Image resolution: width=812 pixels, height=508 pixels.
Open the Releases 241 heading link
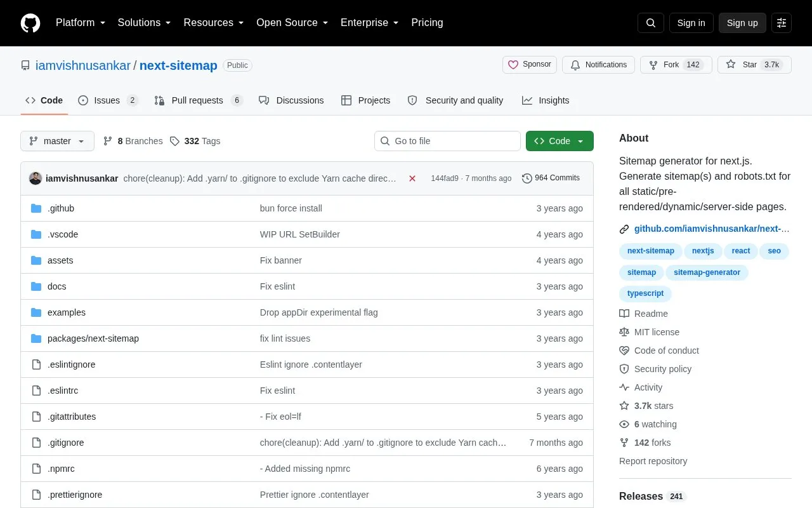pos(653,497)
